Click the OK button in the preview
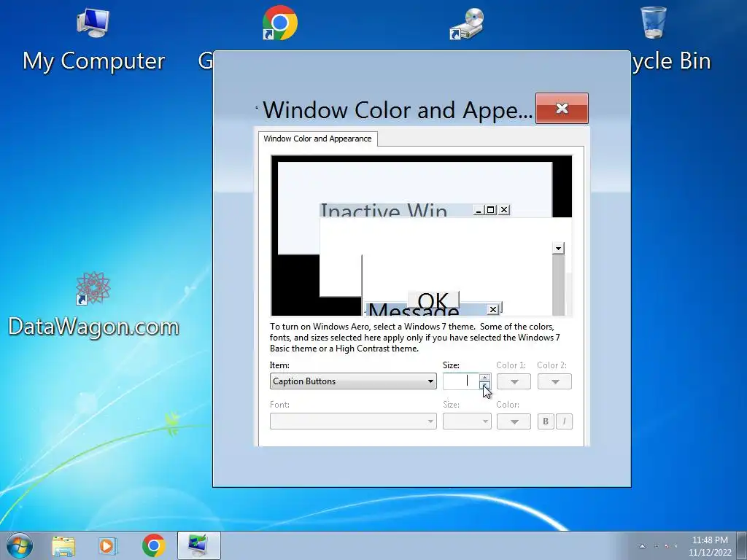This screenshot has width=747, height=560. (433, 300)
